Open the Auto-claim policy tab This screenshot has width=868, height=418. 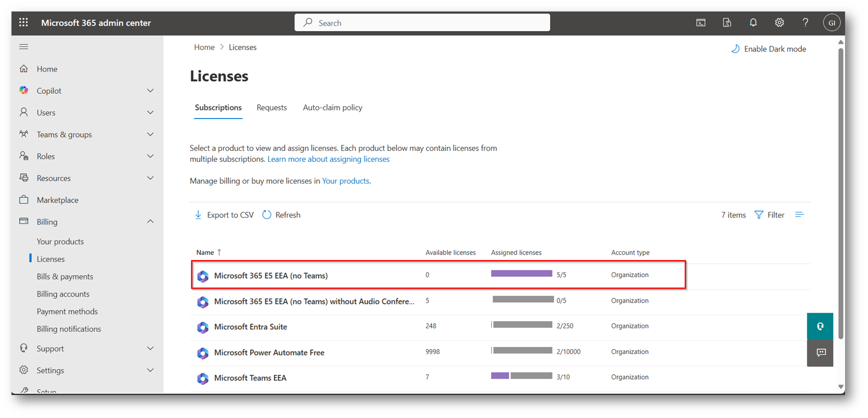tap(332, 108)
